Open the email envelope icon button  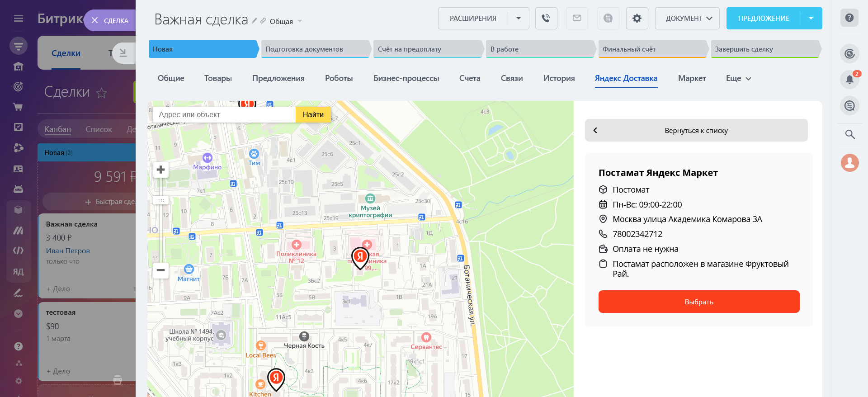coord(577,19)
